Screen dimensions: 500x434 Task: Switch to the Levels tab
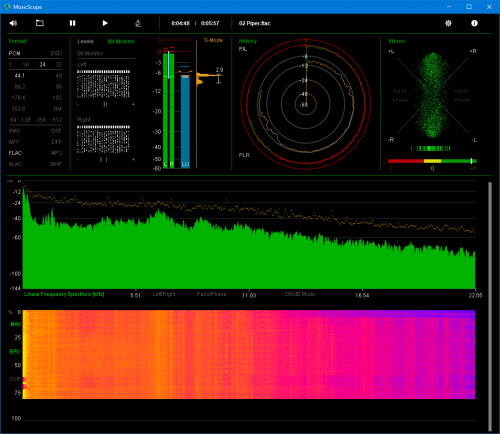[85, 41]
